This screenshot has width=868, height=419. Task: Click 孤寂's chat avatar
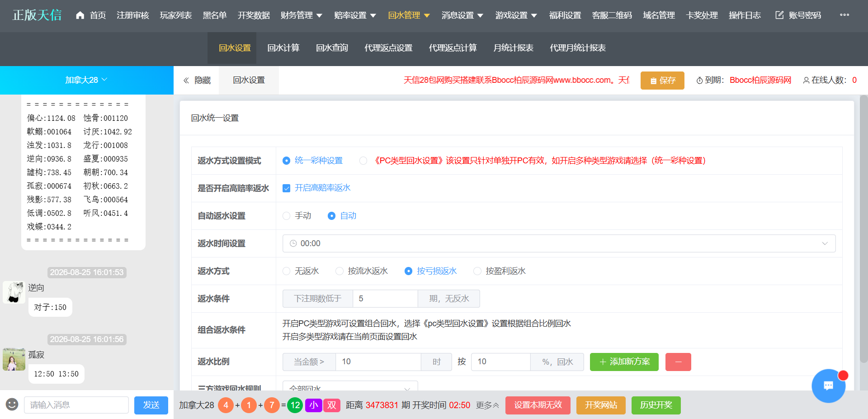pyautogui.click(x=14, y=359)
